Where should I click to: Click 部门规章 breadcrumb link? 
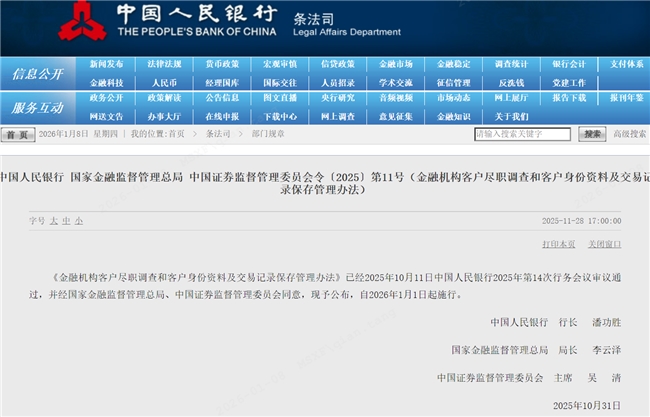(x=268, y=134)
